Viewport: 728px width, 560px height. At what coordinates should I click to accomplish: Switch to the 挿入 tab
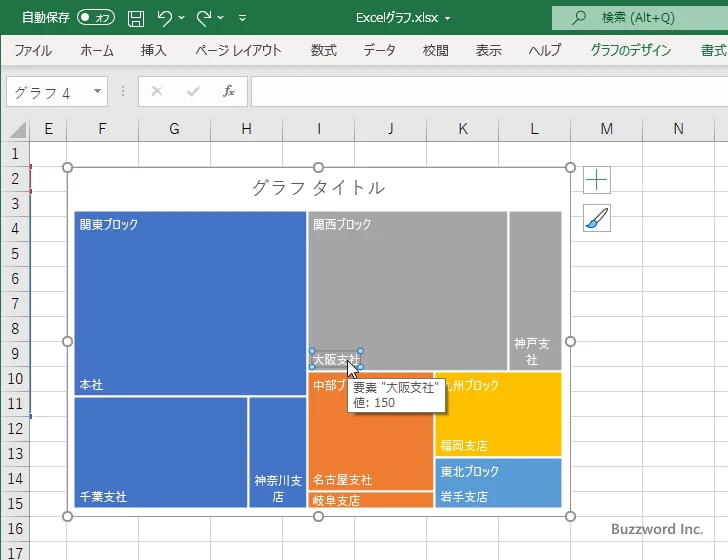click(154, 50)
